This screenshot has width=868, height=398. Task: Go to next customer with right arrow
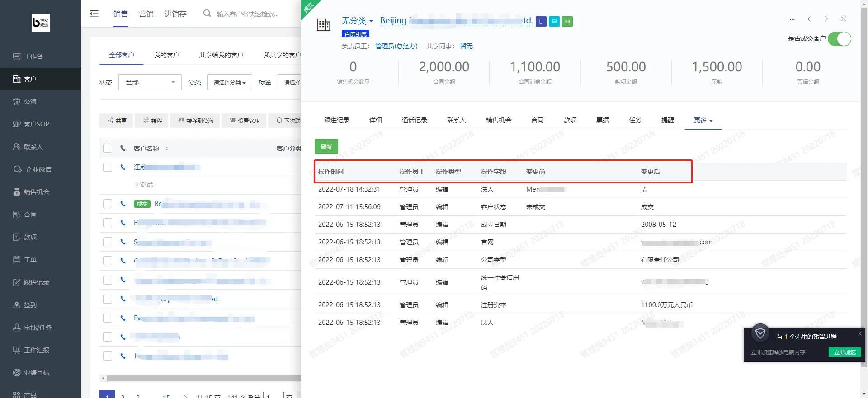[826, 19]
